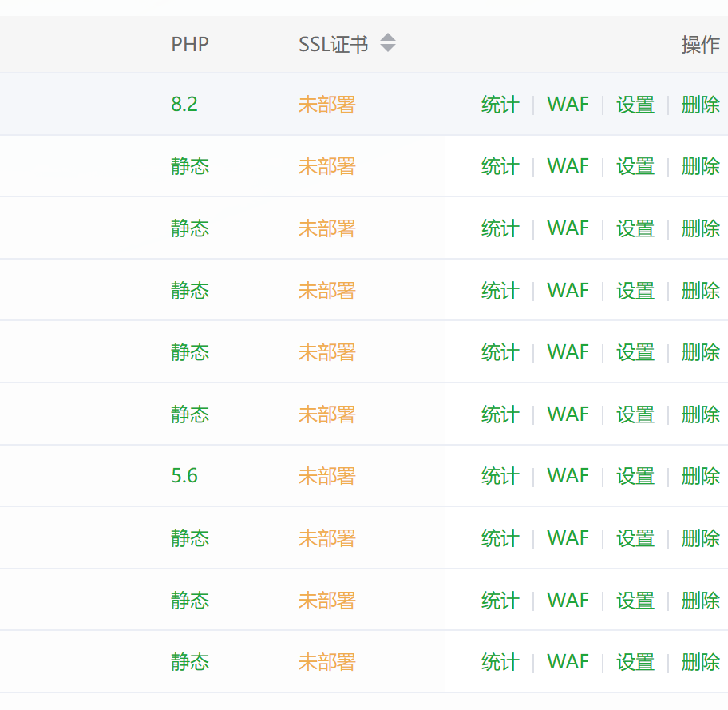728x710 pixels.
Task: Click the 8.2 PHP version link
Action: (x=184, y=105)
